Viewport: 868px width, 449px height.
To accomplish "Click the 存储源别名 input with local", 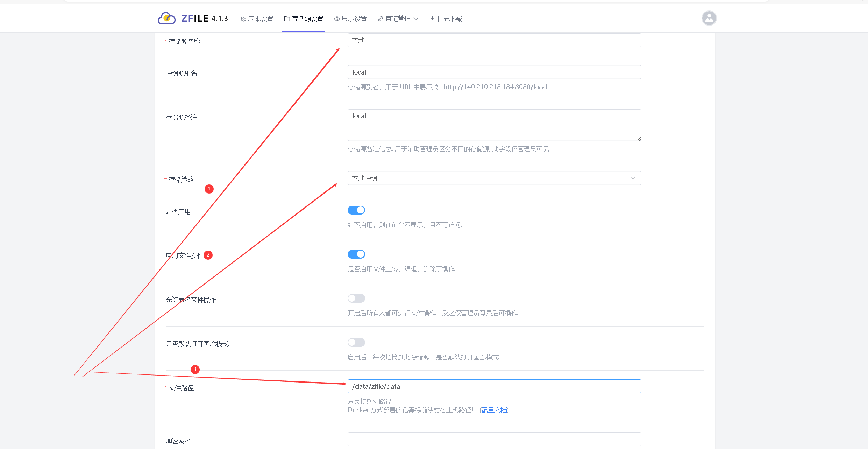I will pyautogui.click(x=494, y=72).
